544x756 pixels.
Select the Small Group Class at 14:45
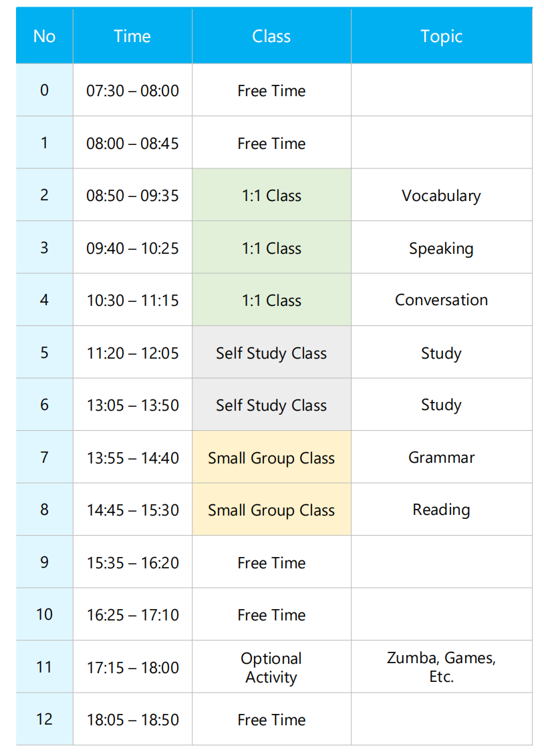(271, 510)
